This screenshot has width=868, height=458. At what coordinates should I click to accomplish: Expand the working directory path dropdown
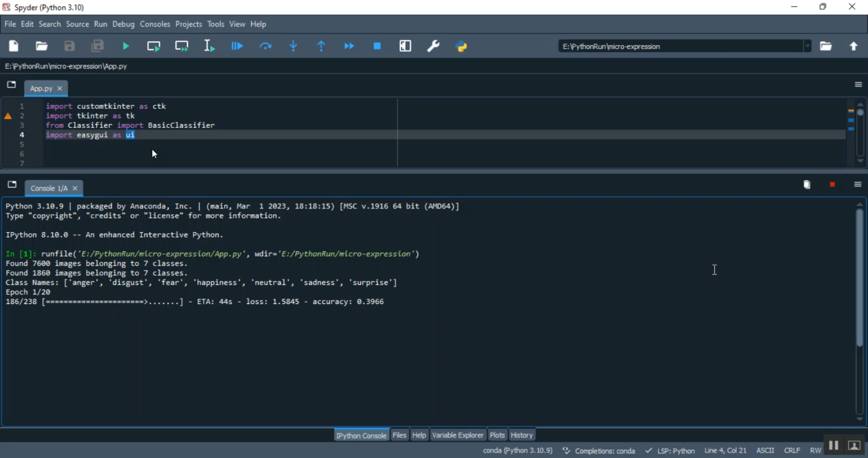tap(807, 46)
